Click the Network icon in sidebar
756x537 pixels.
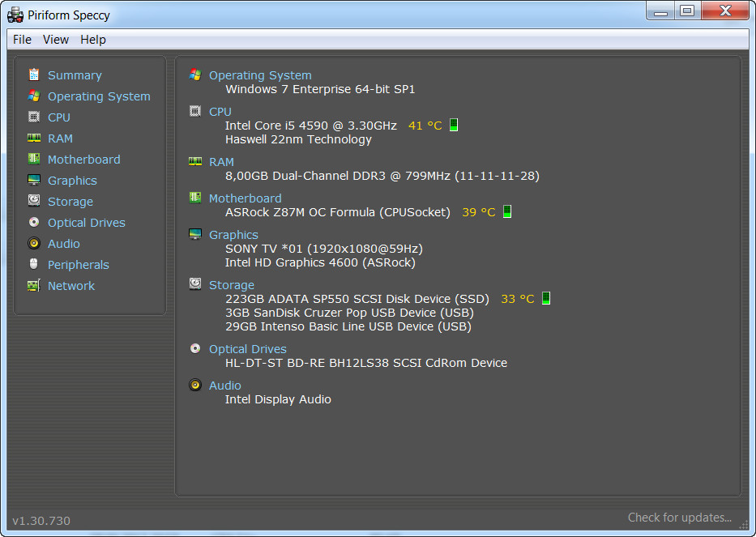tap(34, 285)
